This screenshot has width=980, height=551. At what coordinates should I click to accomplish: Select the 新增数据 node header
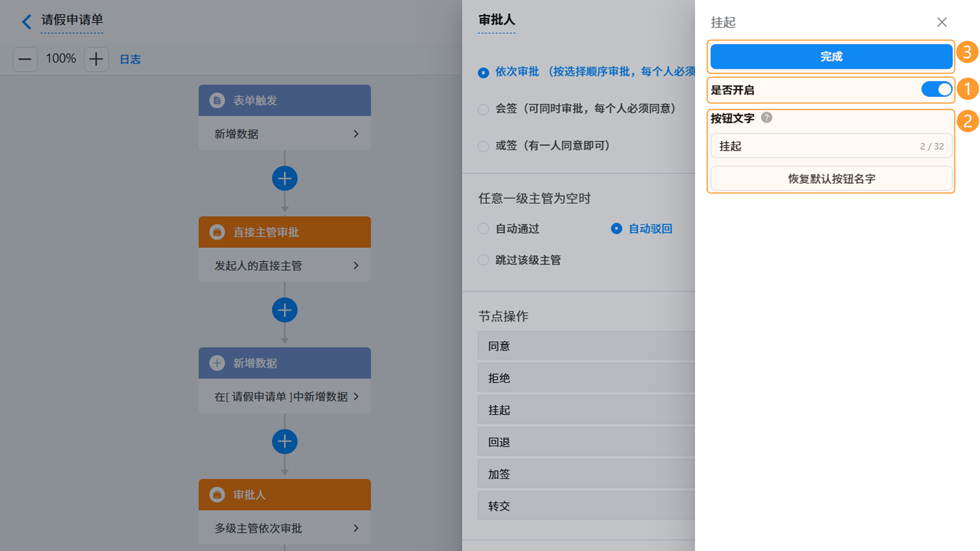(285, 363)
